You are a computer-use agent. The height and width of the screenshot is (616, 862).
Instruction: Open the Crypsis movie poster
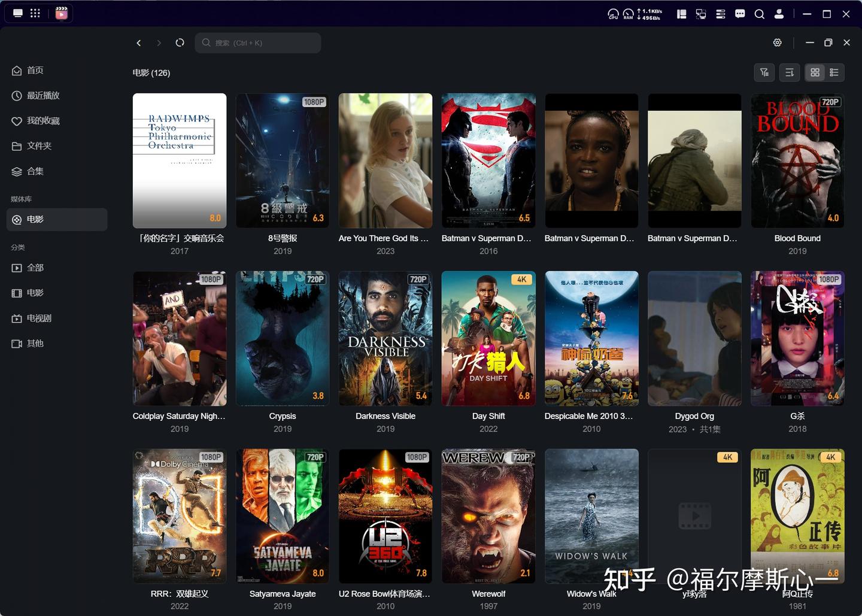pos(283,338)
